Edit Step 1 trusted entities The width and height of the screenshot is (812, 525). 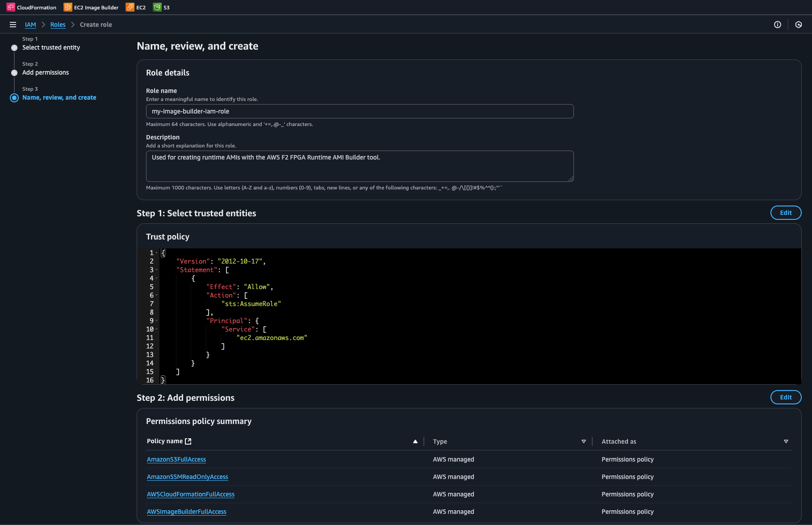point(786,213)
